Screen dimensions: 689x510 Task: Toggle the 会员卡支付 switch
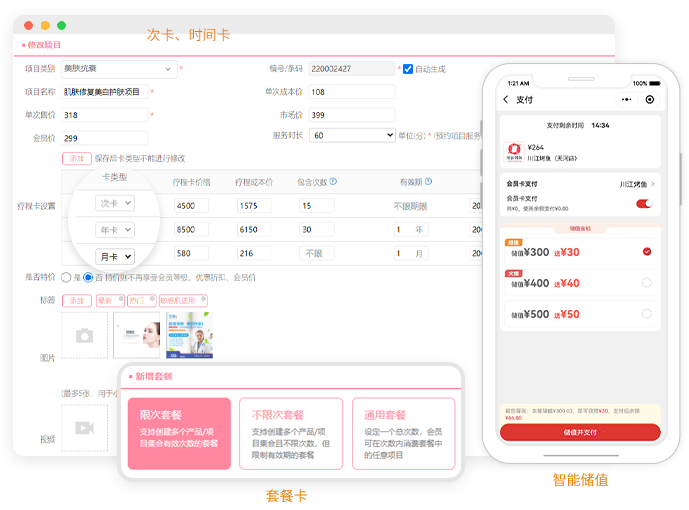coord(644,203)
